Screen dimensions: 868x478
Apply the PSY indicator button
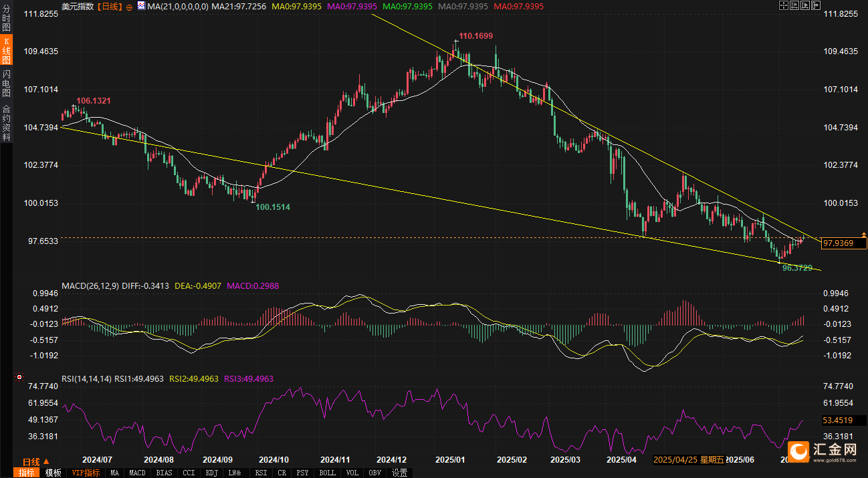coord(302,473)
